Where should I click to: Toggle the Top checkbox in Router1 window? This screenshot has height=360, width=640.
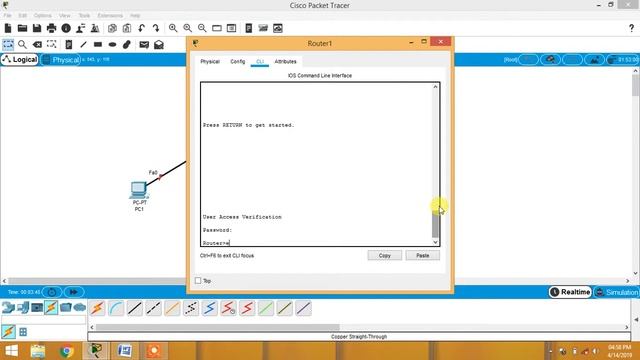click(x=198, y=280)
